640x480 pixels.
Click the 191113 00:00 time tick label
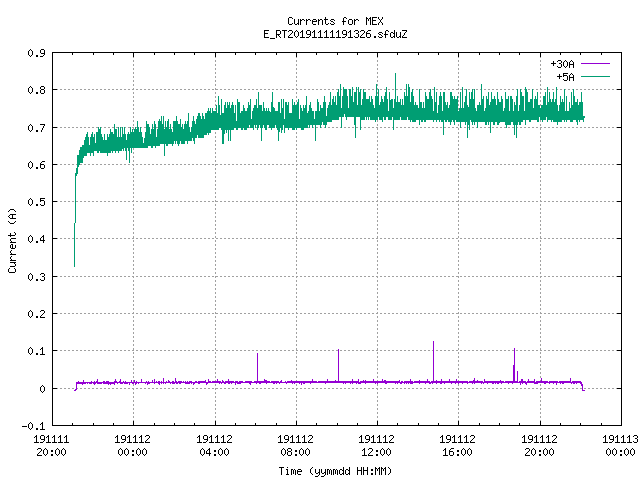(x=620, y=446)
